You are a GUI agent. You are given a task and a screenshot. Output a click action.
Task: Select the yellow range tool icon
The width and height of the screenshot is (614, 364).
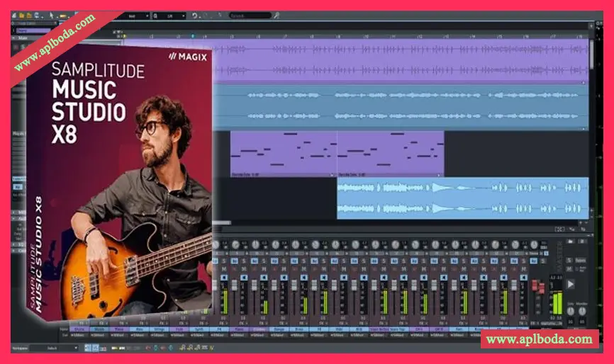62,16
